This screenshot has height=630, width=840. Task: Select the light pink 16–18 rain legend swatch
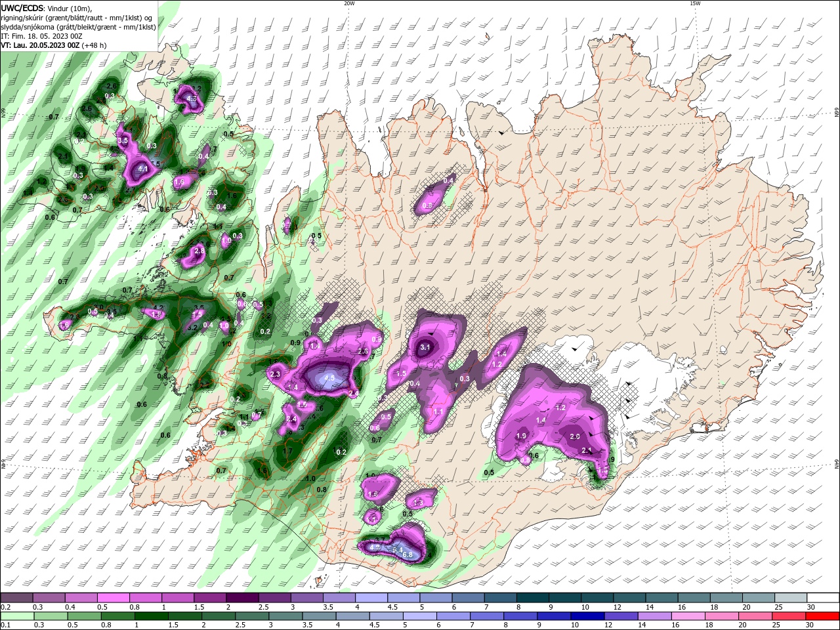[x=686, y=616]
